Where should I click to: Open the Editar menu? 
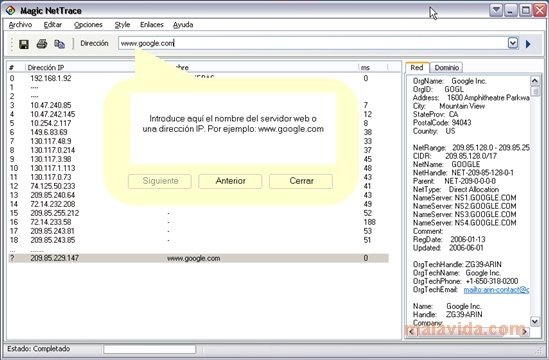click(53, 25)
